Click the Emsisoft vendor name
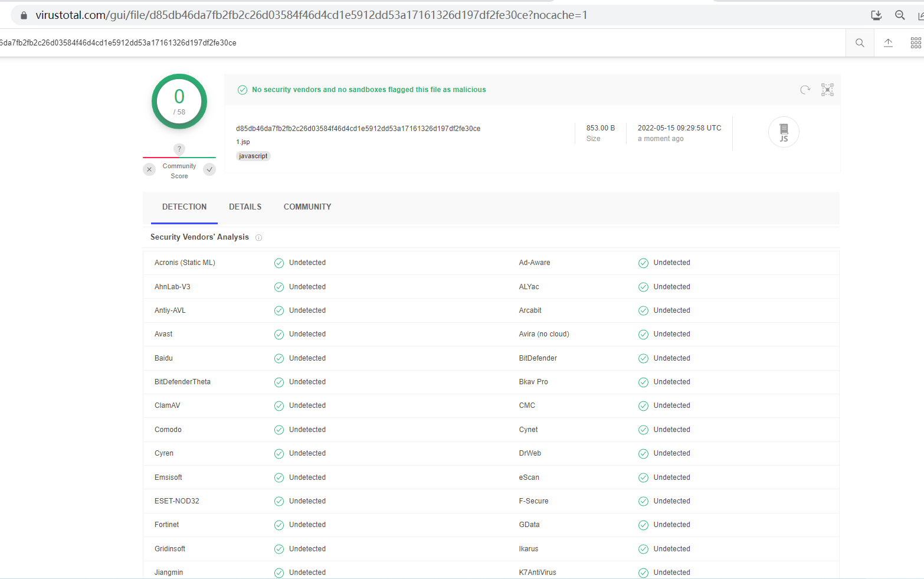The width and height of the screenshot is (924, 579). (x=168, y=477)
